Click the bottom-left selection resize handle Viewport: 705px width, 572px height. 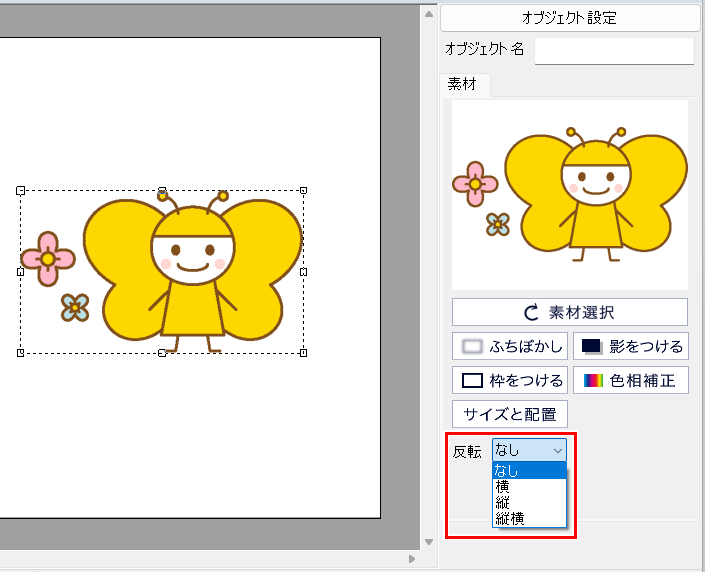tap(20, 353)
